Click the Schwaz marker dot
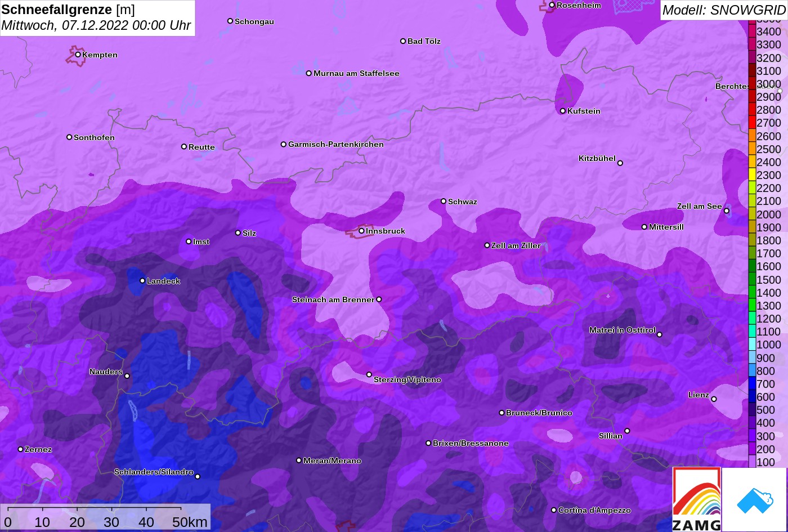 444,201
